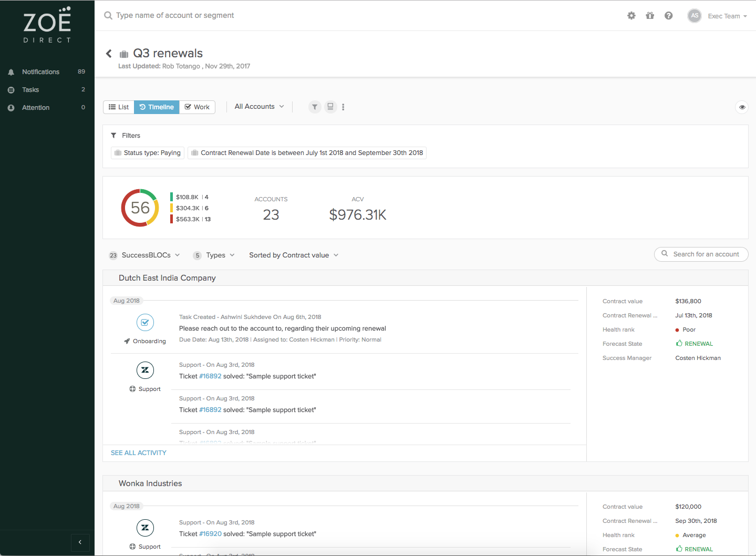Open ticket #16892 link from first Support entry
The height and width of the screenshot is (556, 756).
(210, 376)
